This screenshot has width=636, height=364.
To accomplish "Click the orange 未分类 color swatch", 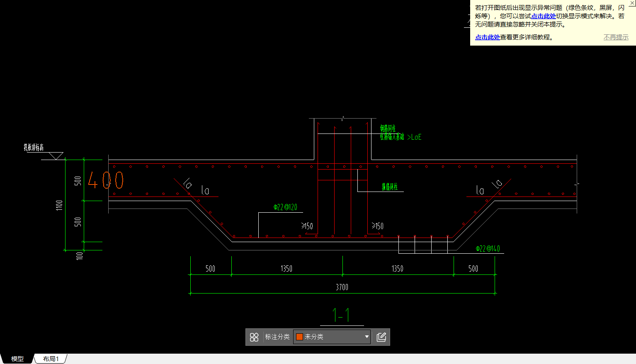I will [x=299, y=337].
